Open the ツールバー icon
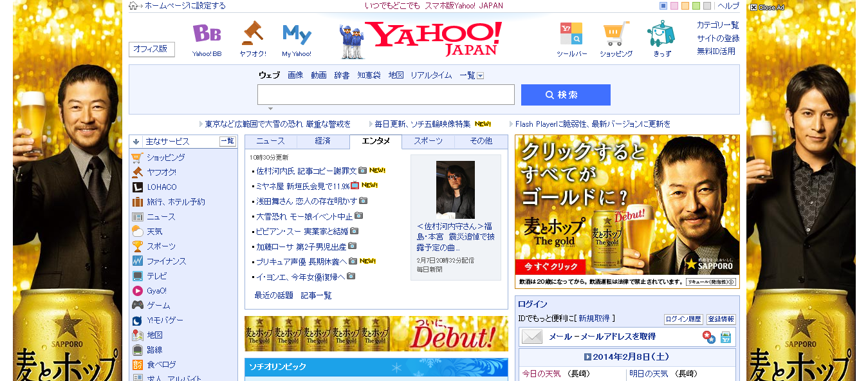Image resolution: width=868 pixels, height=381 pixels. [571, 33]
